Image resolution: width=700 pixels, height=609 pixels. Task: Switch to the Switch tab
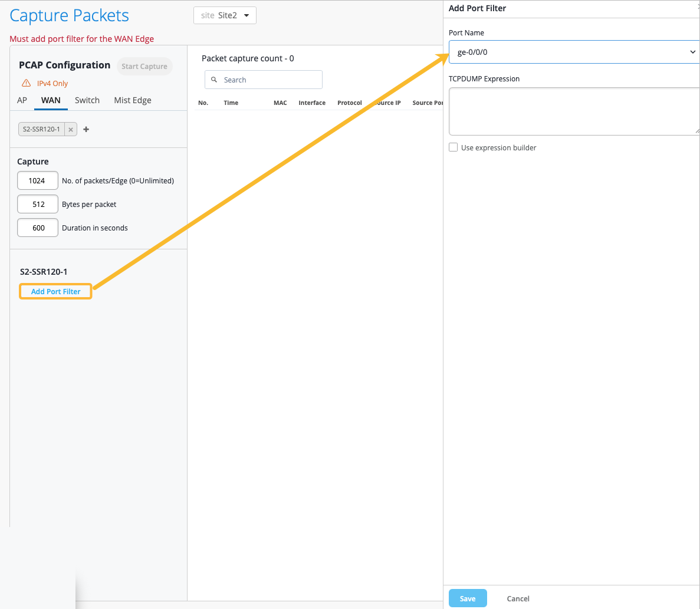[87, 100]
